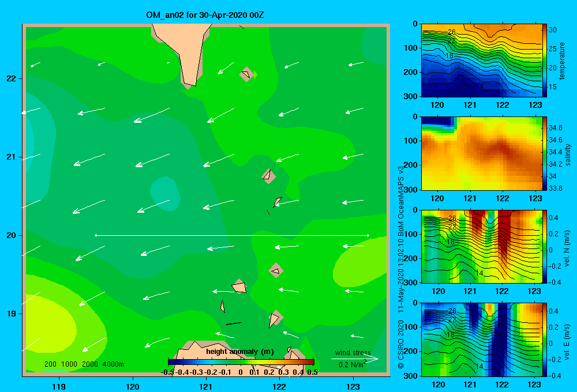Click the 200 1000 2000 4000m depth legend
Image resolution: width=577 pixels, height=392 pixels.
[84, 364]
